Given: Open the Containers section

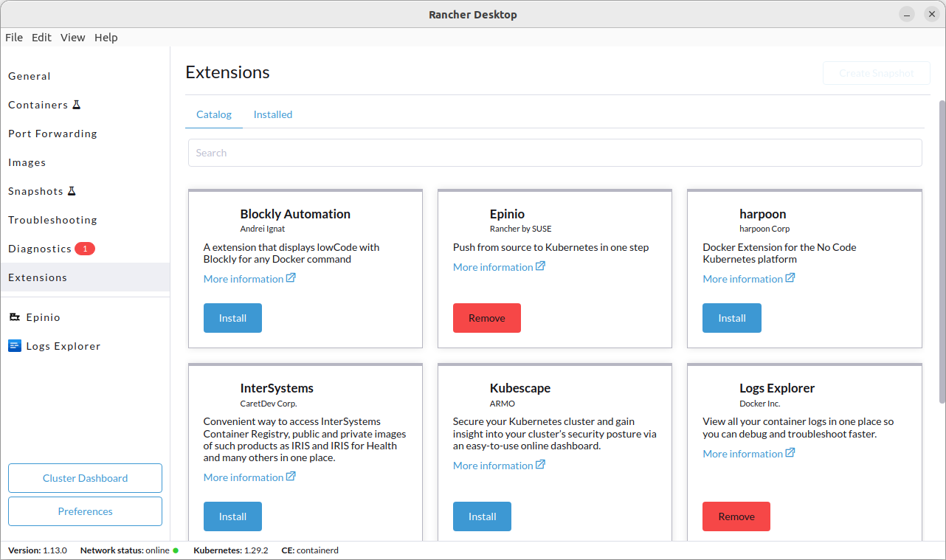Looking at the screenshot, I should click(85, 105).
